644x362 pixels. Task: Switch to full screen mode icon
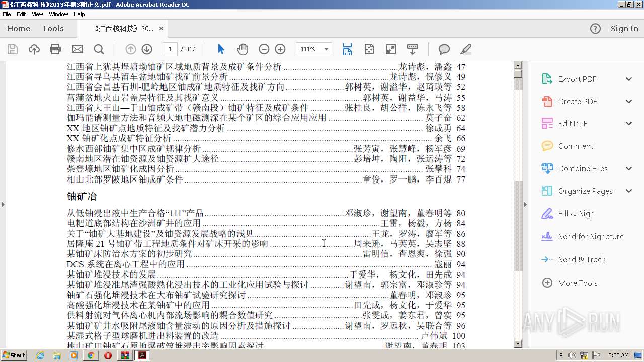(391, 49)
